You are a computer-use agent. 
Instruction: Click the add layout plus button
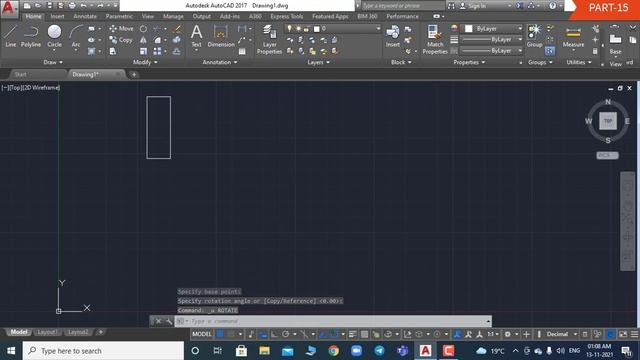click(100, 332)
